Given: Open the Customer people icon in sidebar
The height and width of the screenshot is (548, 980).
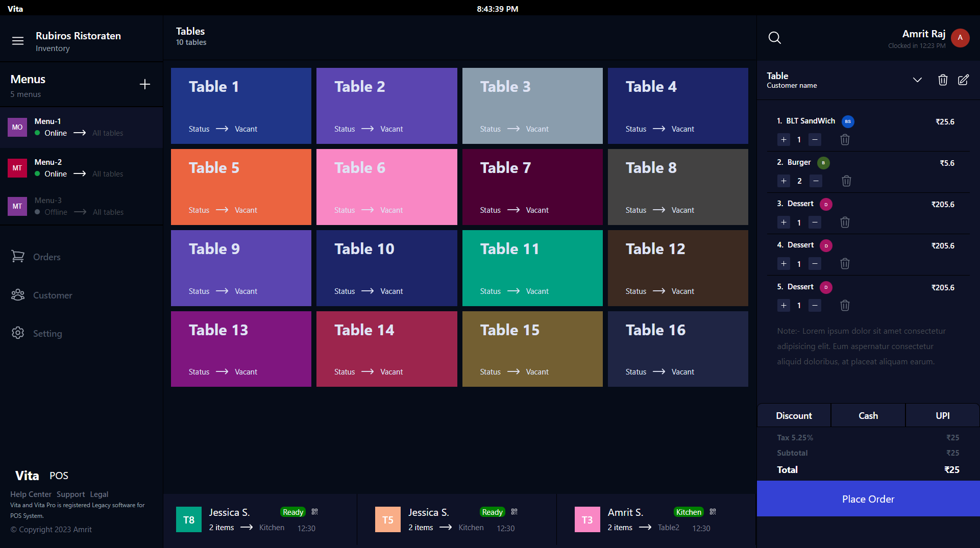Looking at the screenshot, I should pos(18,295).
